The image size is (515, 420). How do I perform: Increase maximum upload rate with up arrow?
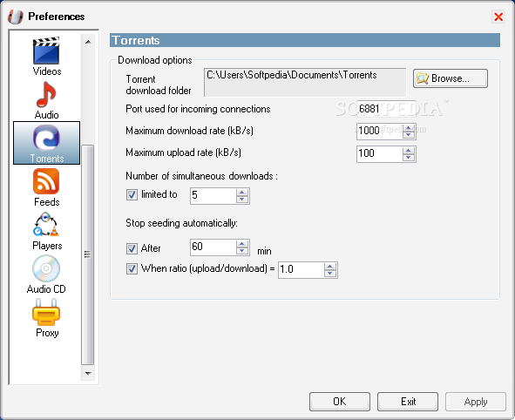(409, 151)
